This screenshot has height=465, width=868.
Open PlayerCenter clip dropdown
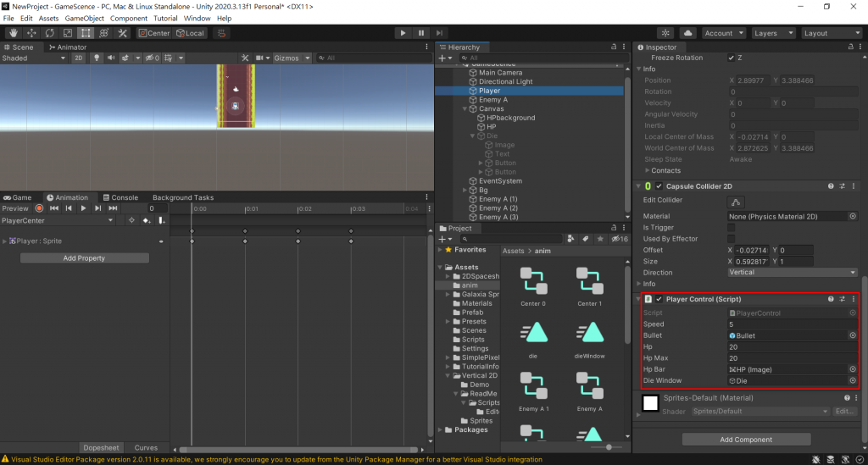[58, 220]
